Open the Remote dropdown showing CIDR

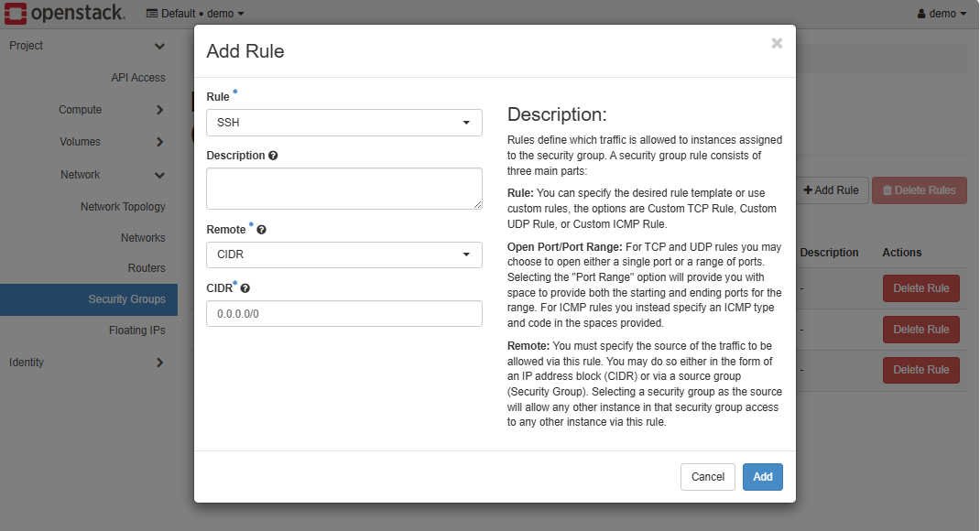[x=343, y=255]
